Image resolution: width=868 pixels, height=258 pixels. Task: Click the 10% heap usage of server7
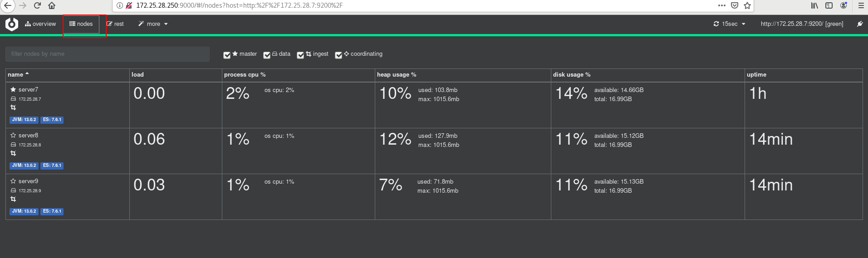coord(395,93)
